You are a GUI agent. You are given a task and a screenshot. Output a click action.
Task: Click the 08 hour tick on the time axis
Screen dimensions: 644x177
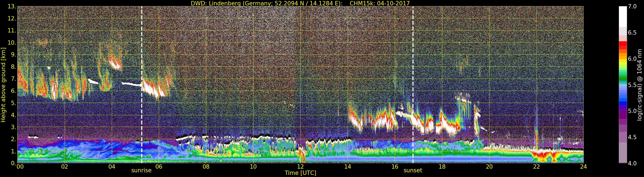[x=206, y=167]
